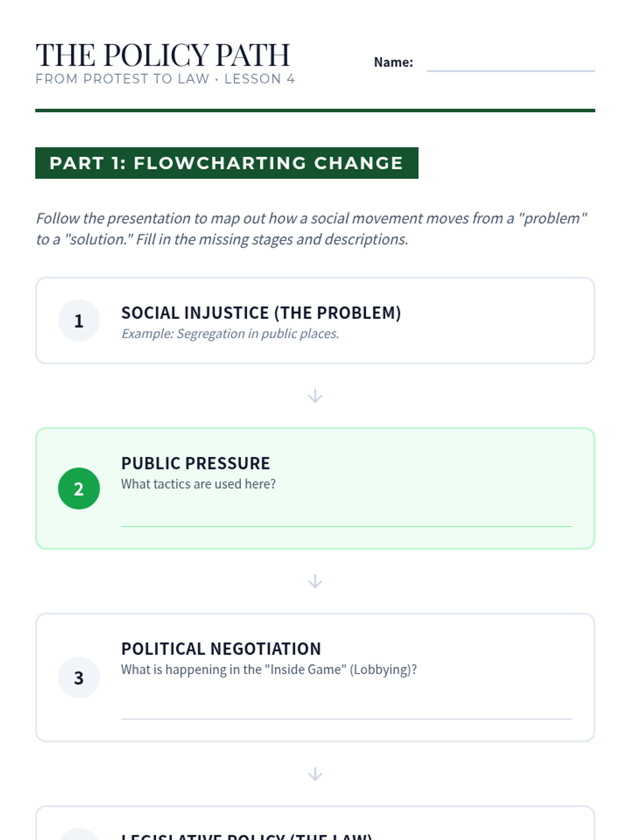630x840 pixels.
Task: Click the segregation example text
Action: coord(230,334)
